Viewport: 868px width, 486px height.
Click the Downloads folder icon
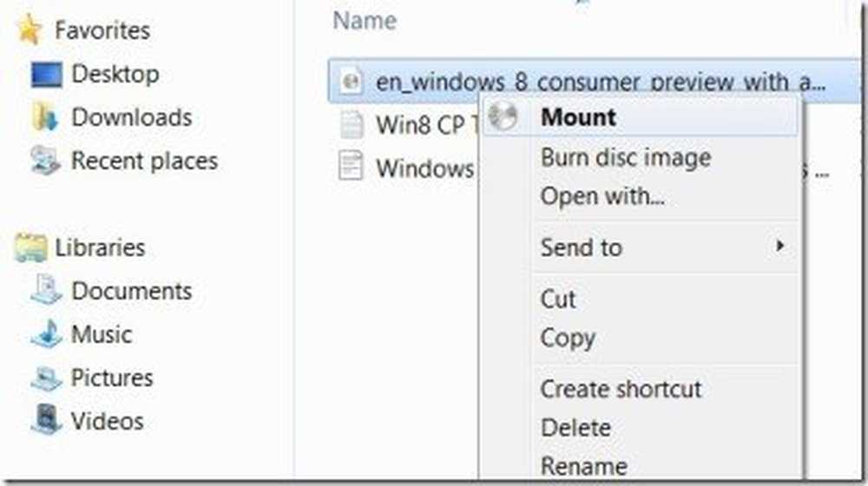[x=46, y=117]
